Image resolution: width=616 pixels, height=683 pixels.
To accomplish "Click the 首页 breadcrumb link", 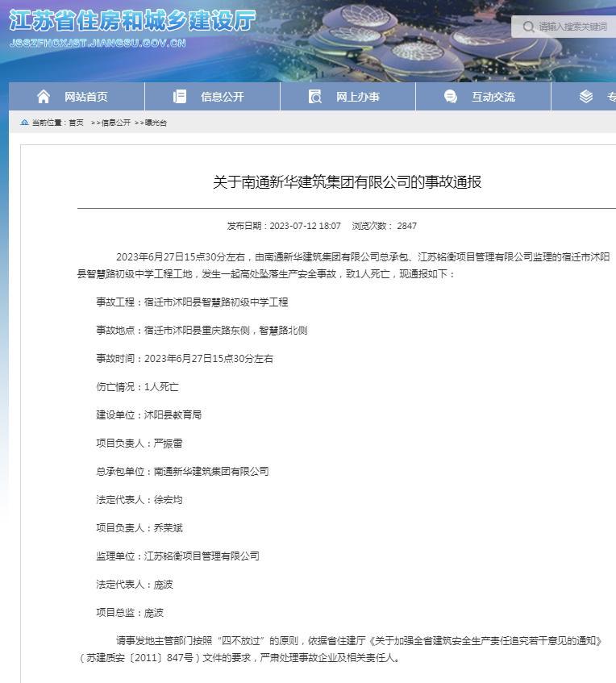I will click(x=77, y=123).
